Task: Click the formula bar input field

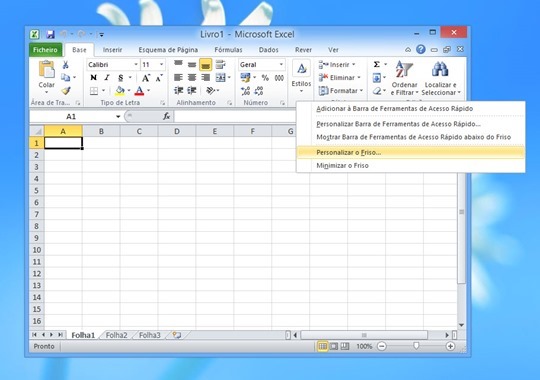Action: coord(236,116)
